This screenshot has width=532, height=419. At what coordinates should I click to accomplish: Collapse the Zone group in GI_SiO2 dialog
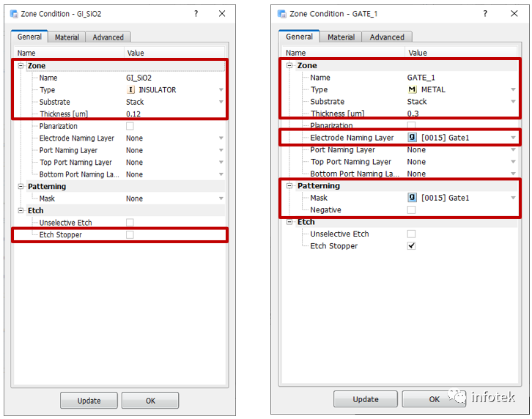21,65
